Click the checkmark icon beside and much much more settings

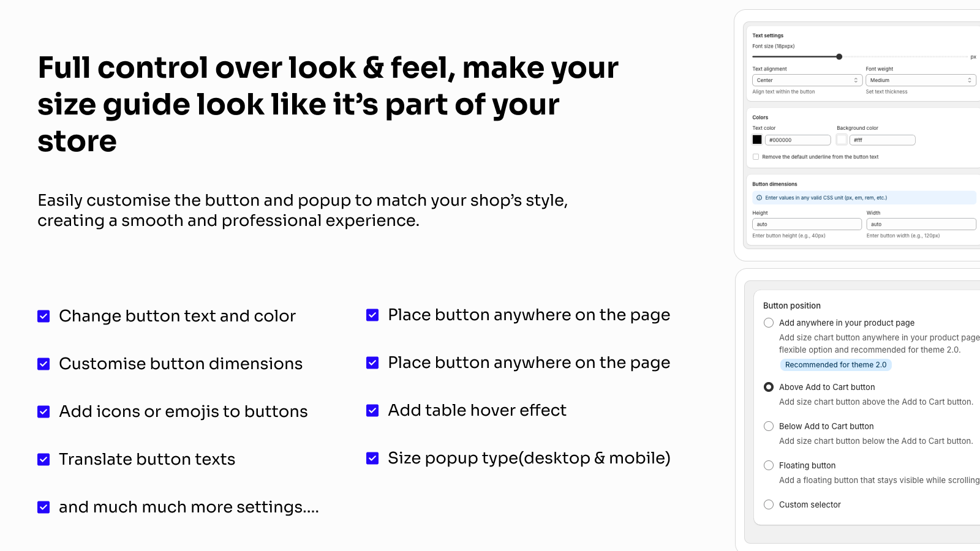tap(43, 508)
